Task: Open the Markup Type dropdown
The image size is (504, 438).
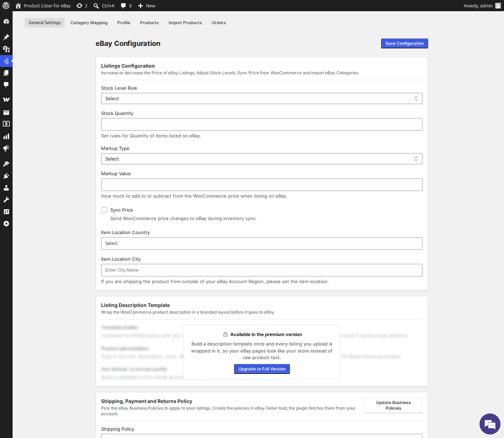Action: tap(262, 159)
